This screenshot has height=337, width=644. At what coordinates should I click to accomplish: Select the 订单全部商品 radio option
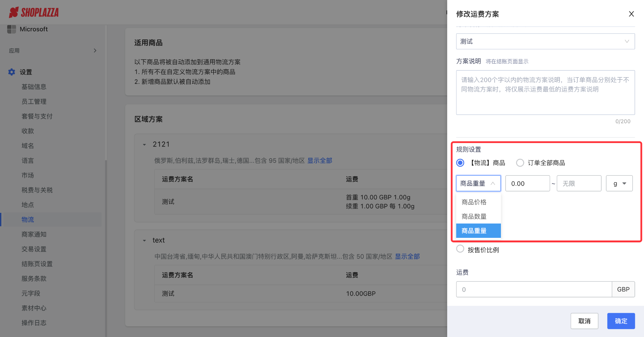click(520, 163)
